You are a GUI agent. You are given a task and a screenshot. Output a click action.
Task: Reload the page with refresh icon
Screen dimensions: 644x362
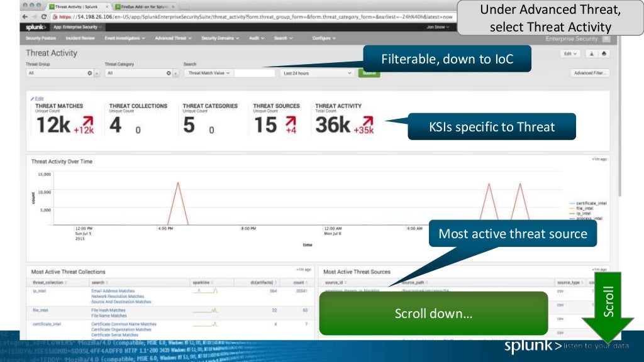click(x=43, y=17)
